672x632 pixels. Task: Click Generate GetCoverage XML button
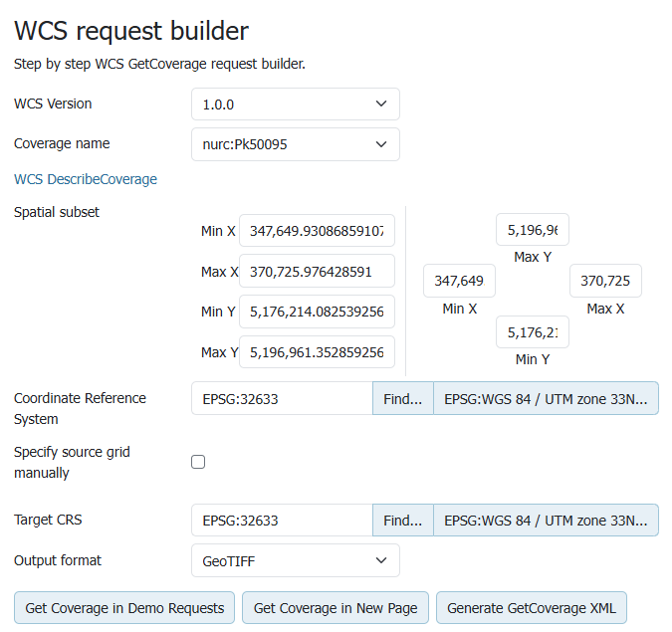531,608
